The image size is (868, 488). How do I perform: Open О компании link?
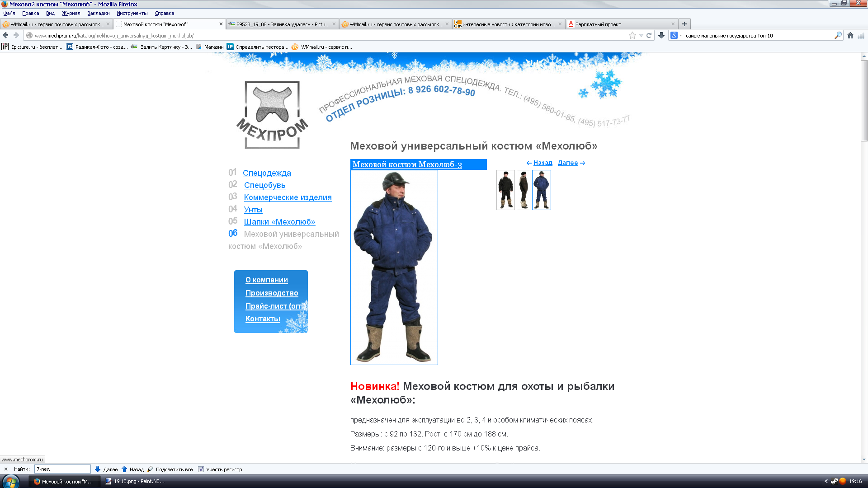pyautogui.click(x=266, y=280)
